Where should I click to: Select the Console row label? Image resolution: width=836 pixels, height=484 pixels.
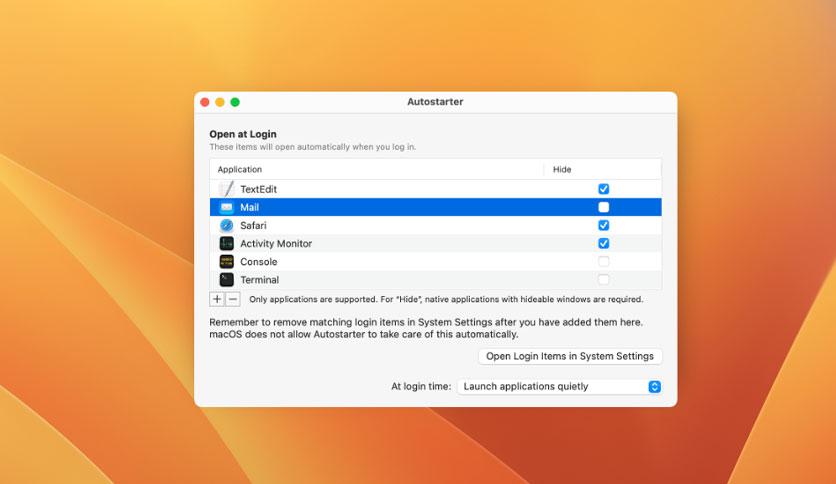259,262
